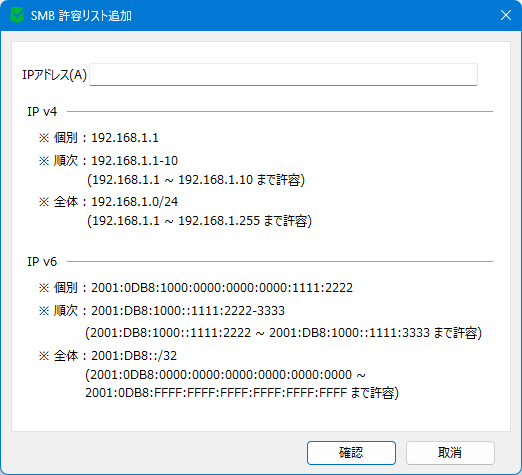The width and height of the screenshot is (522, 475).
Task: Click the line 2001:0DB8:0000:0000:0000:0000:0000:0000 ~
Action: point(226,375)
